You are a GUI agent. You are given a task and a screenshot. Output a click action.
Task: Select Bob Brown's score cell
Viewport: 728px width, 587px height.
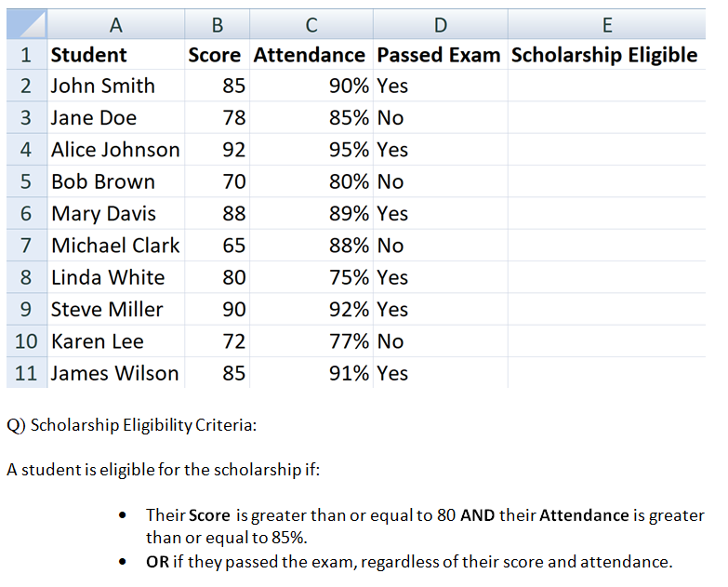(x=217, y=181)
